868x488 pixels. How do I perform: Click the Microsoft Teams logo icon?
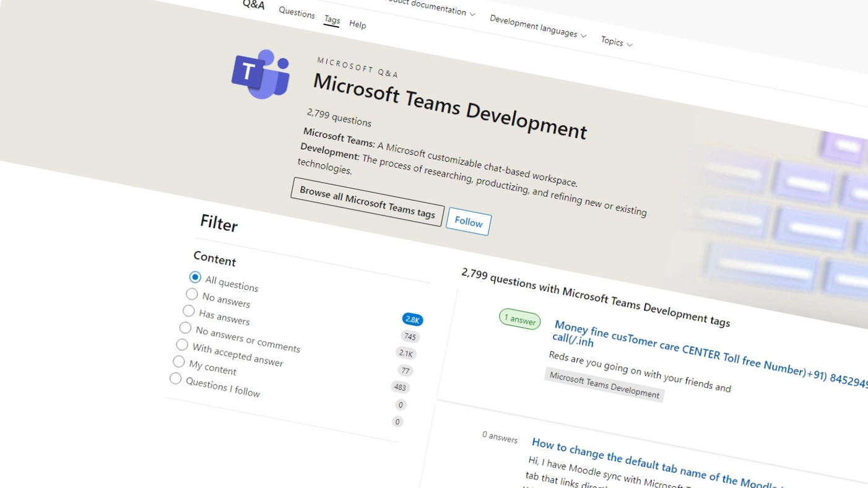click(261, 73)
